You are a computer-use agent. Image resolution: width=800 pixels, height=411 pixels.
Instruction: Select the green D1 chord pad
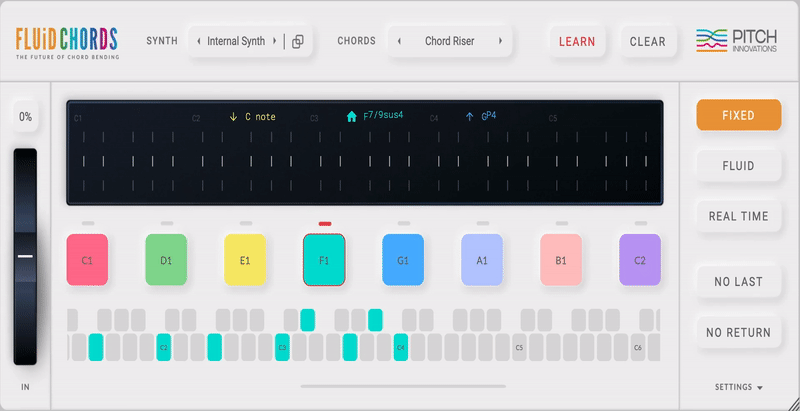click(166, 260)
